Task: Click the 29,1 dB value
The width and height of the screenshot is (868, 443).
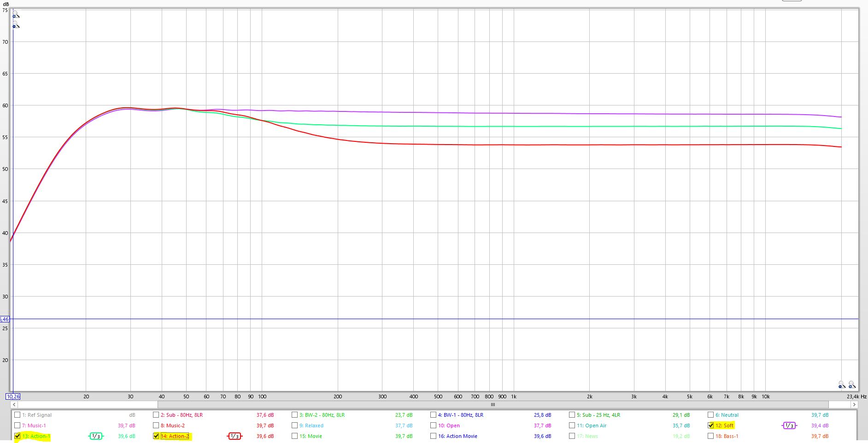Action: pyautogui.click(x=681, y=415)
